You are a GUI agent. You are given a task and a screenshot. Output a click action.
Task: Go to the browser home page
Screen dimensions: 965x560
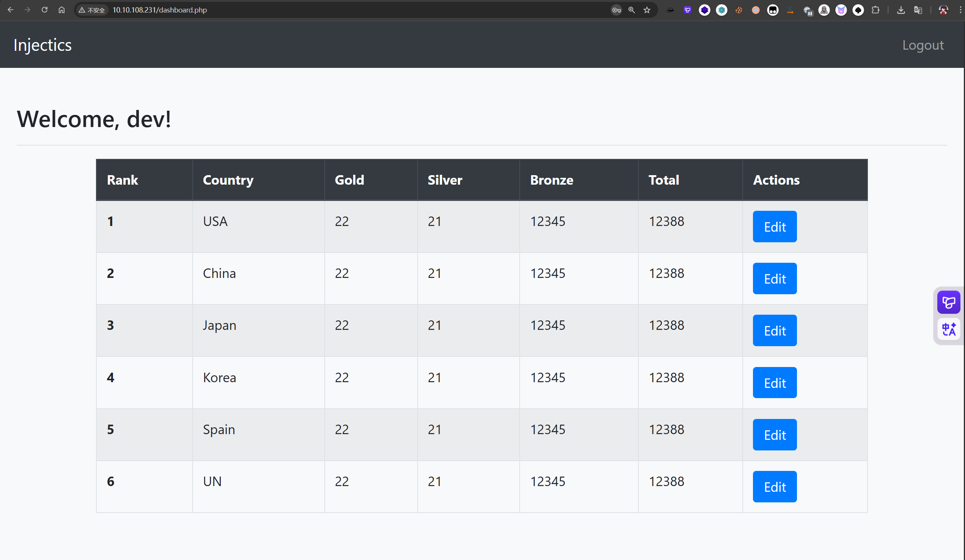pyautogui.click(x=62, y=10)
